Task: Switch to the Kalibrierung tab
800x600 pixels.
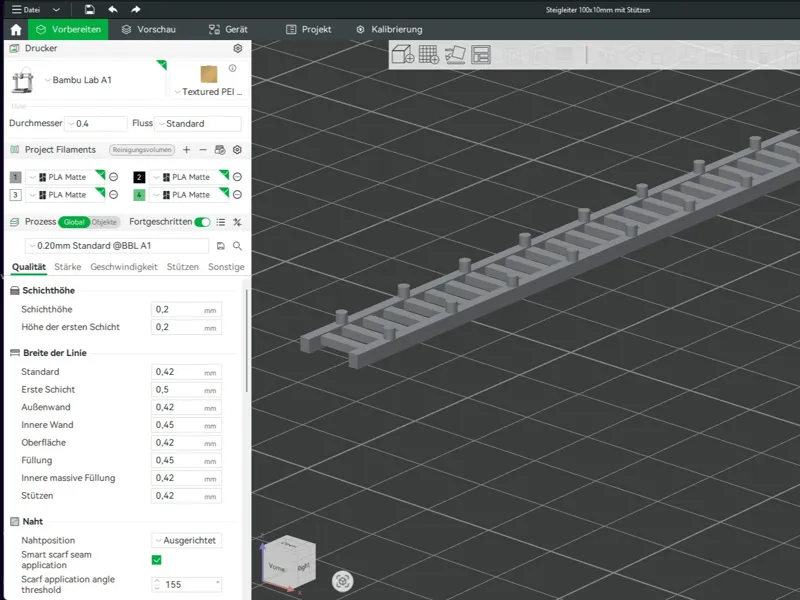Action: coord(389,30)
